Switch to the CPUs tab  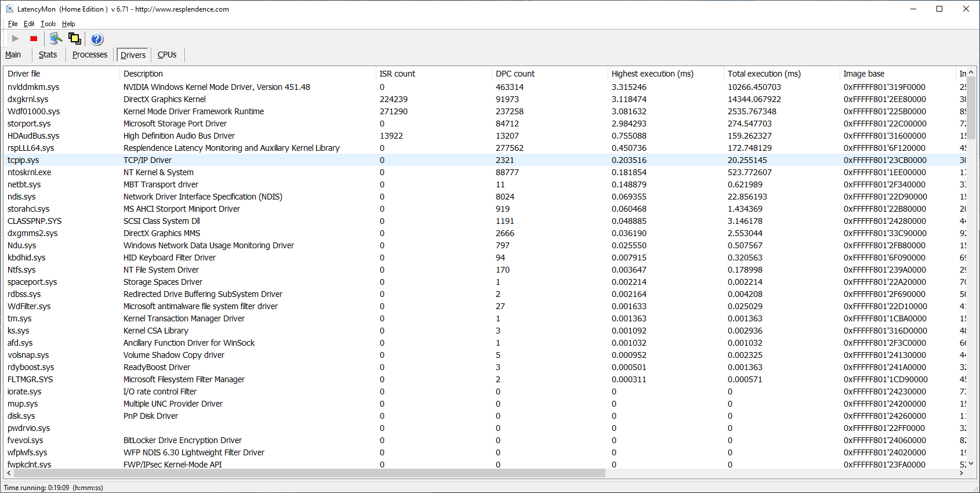tap(167, 55)
